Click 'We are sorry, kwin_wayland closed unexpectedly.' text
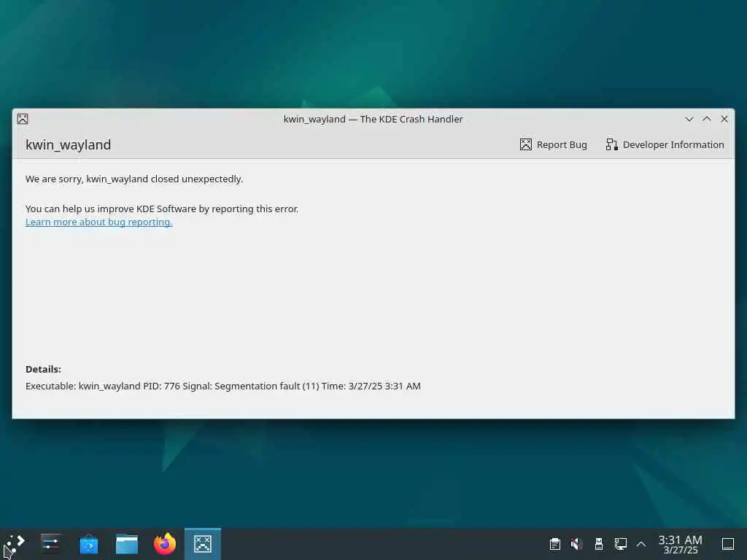747x560 pixels. [134, 179]
